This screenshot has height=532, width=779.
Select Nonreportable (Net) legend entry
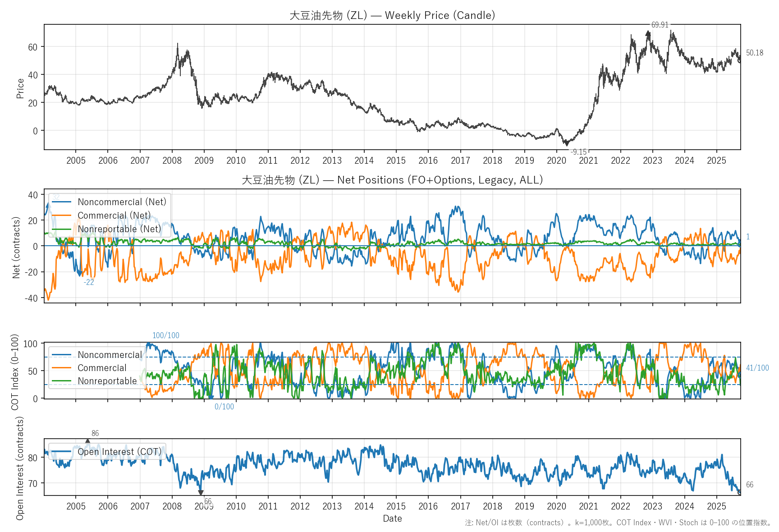[x=119, y=229]
